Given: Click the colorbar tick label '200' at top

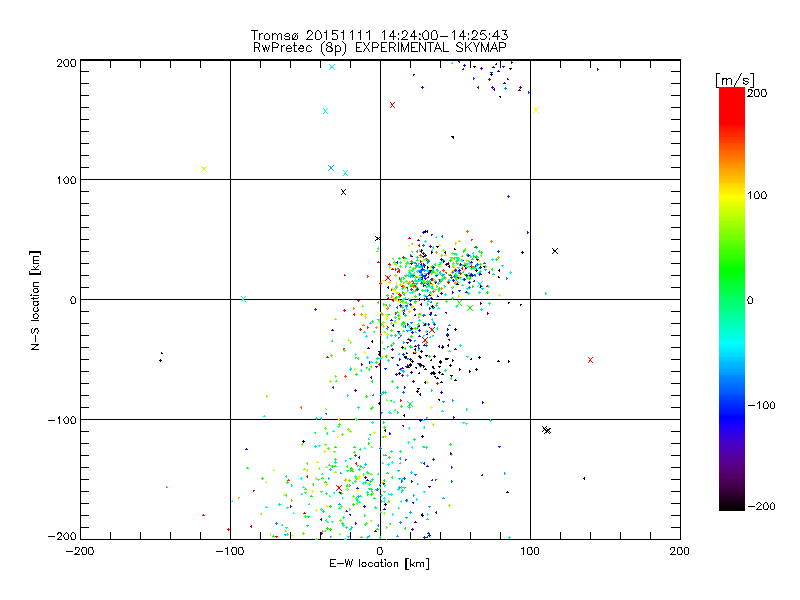Looking at the screenshot, I should click(x=757, y=93).
